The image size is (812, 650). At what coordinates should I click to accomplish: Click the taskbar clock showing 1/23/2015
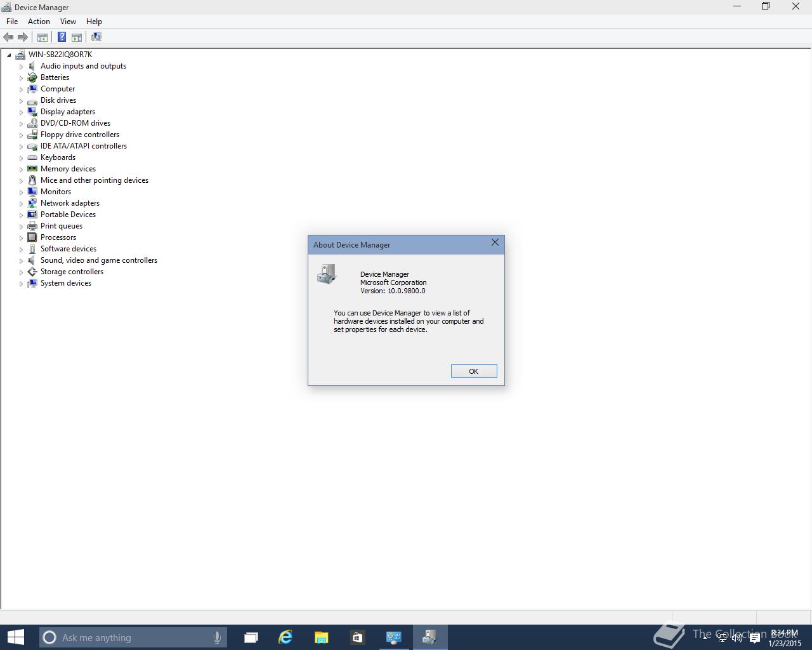pos(785,638)
